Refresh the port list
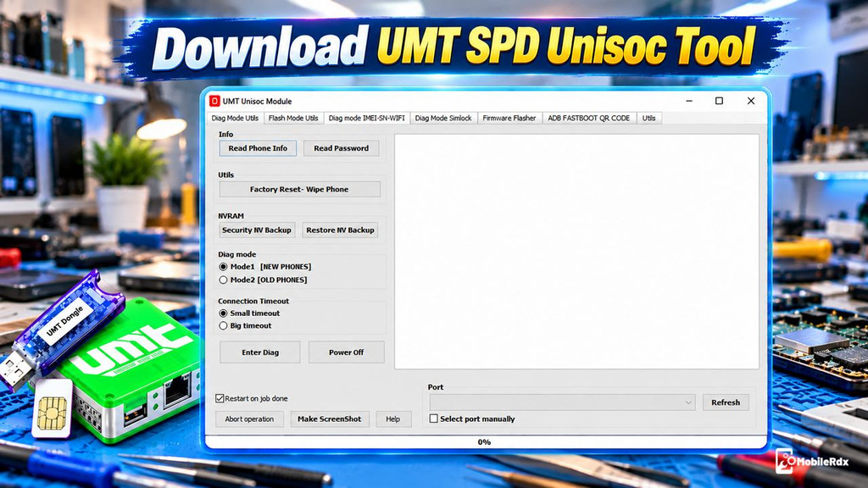Image resolution: width=868 pixels, height=488 pixels. [726, 402]
